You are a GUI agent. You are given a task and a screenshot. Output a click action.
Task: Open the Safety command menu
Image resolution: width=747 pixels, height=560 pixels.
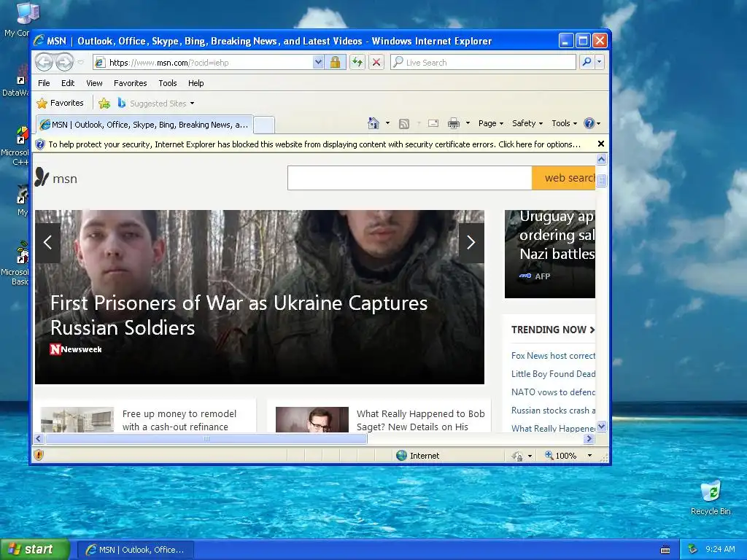[527, 123]
